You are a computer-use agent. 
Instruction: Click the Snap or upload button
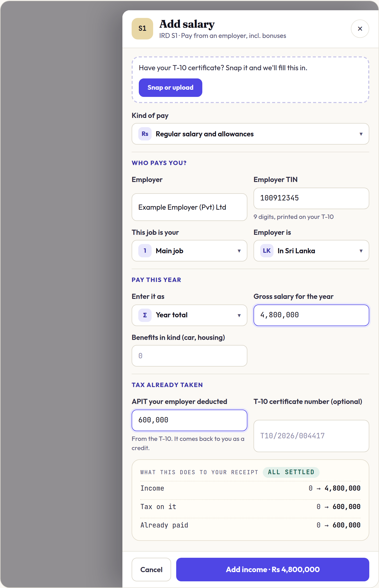[171, 88]
